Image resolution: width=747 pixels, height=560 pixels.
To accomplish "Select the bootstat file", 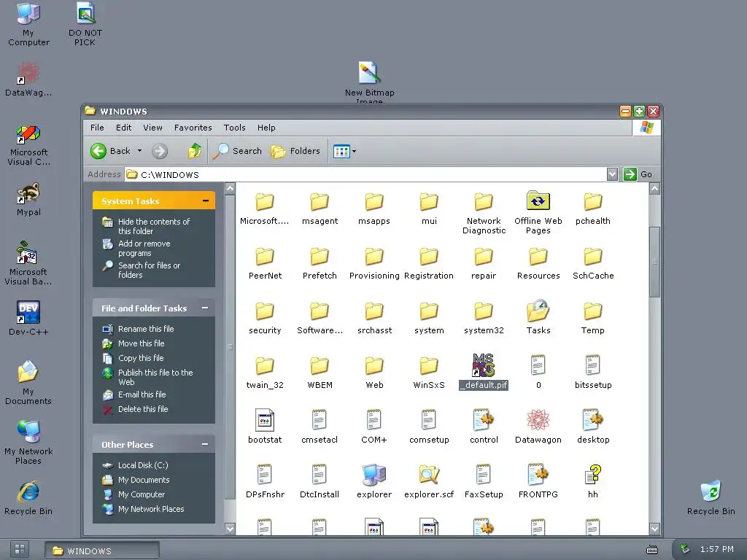I will point(265,427).
